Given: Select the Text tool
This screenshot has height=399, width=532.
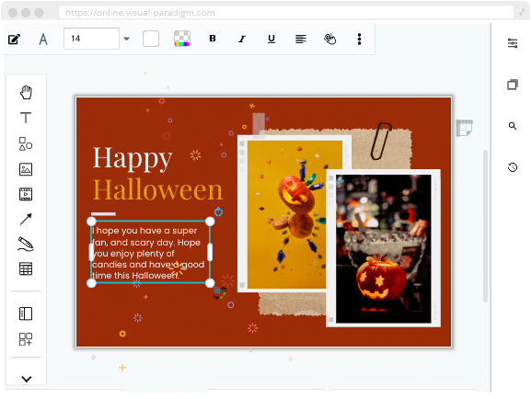Looking at the screenshot, I should point(26,118).
